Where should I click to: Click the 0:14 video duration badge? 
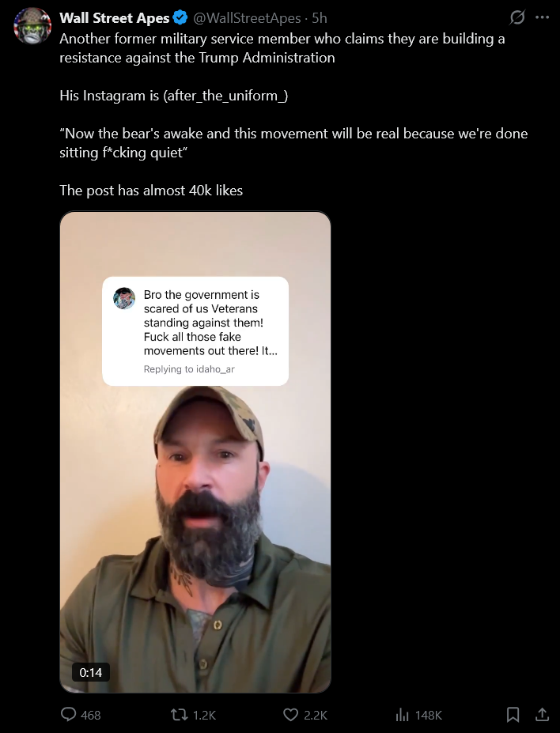point(91,672)
